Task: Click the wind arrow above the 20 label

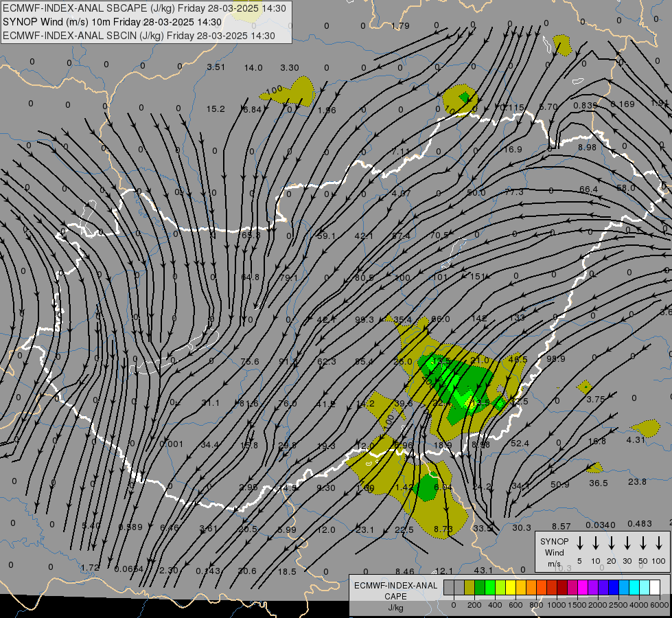Action: point(612,542)
